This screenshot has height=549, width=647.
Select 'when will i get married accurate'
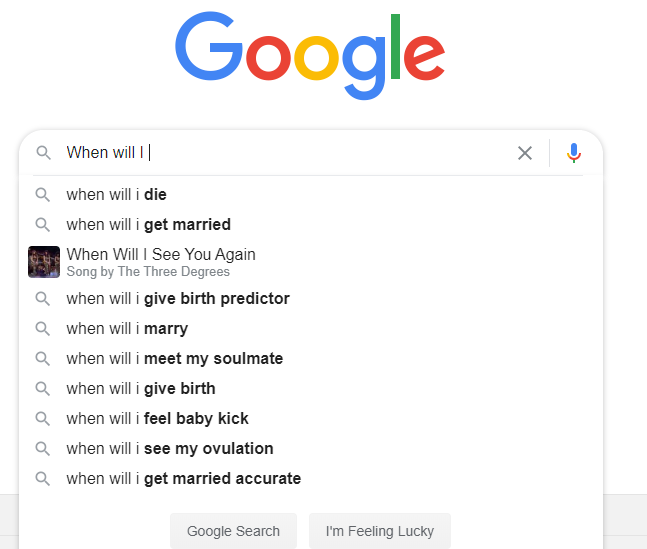(183, 479)
